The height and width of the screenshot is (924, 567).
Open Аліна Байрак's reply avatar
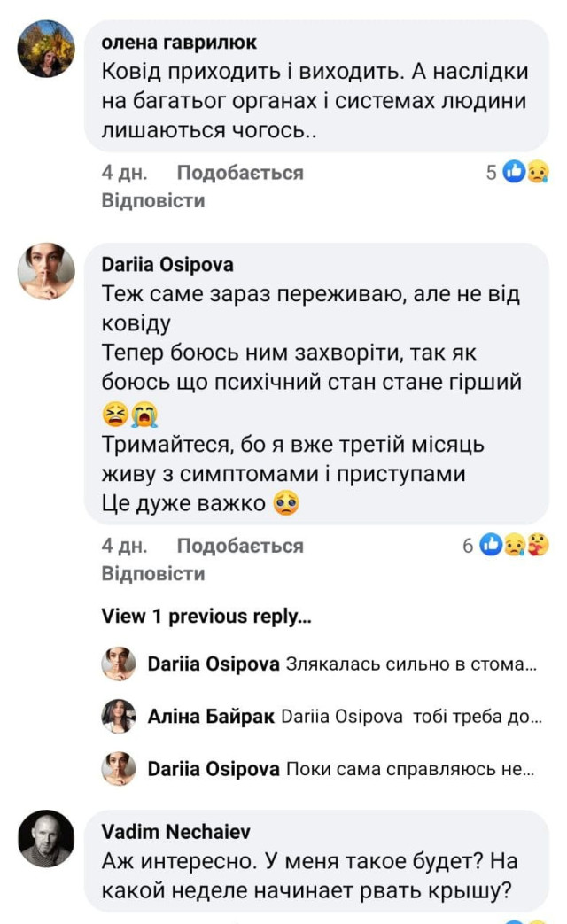119,716
